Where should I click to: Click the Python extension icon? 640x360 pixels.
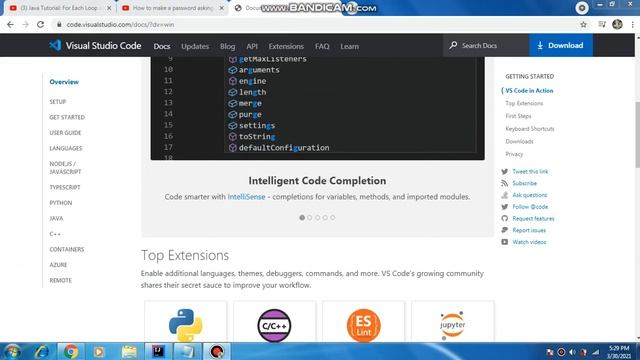pyautogui.click(x=185, y=325)
